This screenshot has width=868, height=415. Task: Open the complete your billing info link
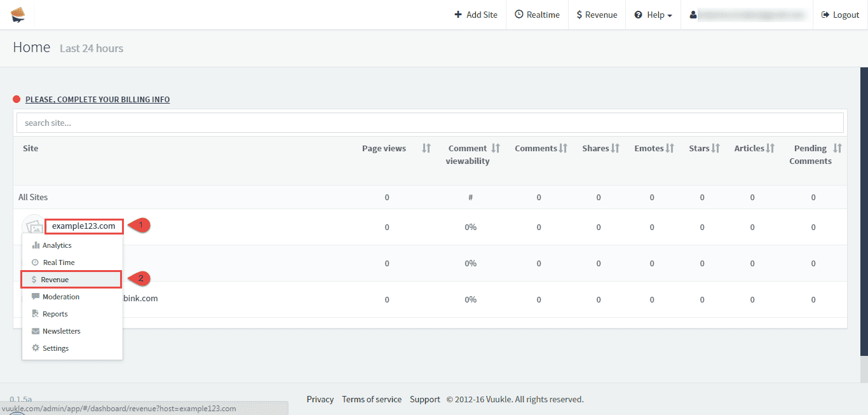click(97, 99)
